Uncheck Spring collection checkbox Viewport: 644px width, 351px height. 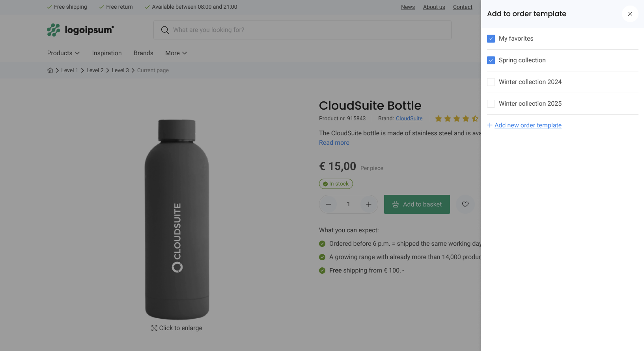click(x=491, y=60)
